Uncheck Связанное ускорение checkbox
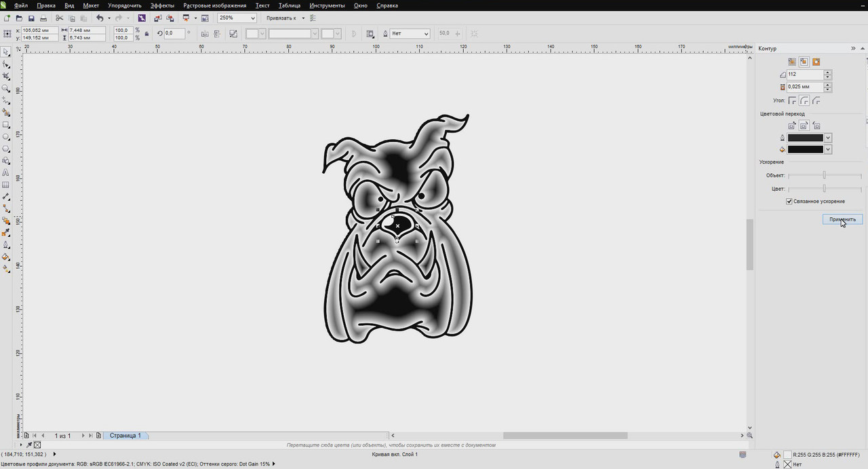 (789, 202)
